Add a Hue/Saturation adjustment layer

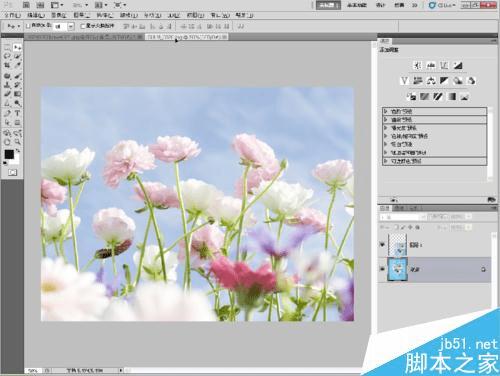tap(418, 81)
